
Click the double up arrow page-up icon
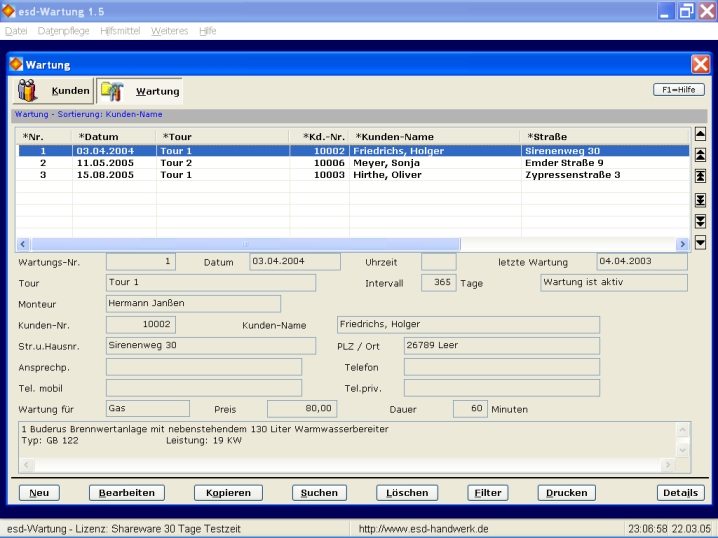tap(700, 154)
